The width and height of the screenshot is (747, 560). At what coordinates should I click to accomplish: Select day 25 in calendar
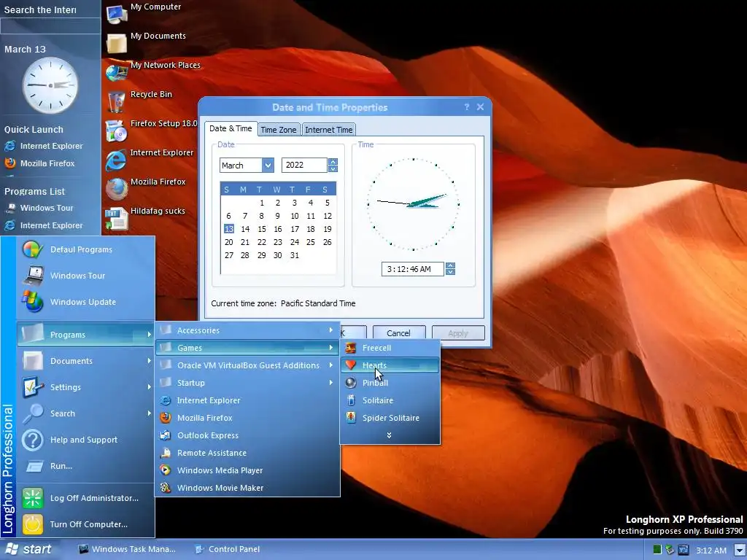pyautogui.click(x=311, y=242)
